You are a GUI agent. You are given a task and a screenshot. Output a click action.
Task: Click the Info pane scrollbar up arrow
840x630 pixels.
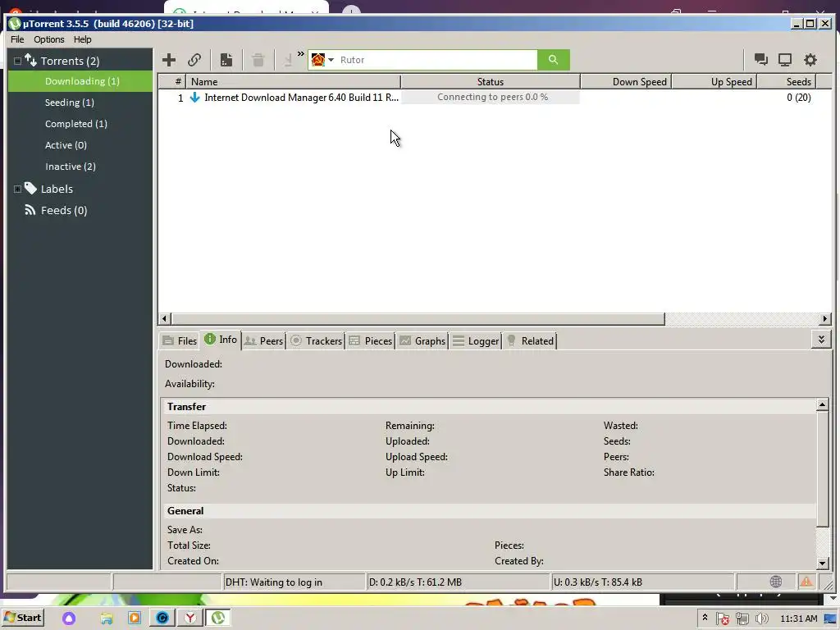click(822, 404)
